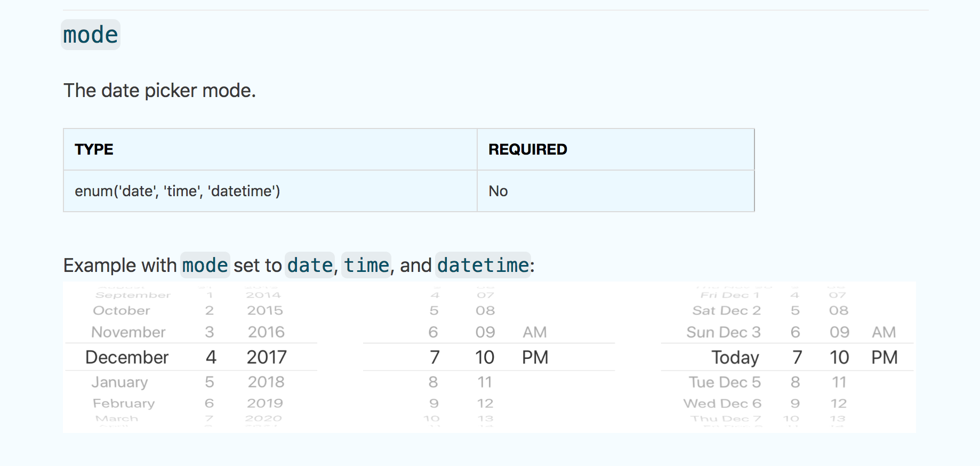Pick November in the month column

(128, 332)
